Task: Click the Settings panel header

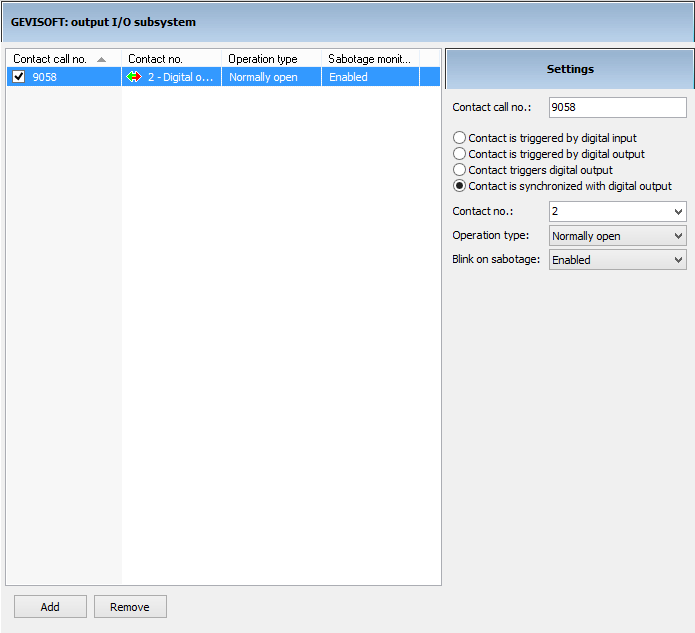Action: point(570,69)
